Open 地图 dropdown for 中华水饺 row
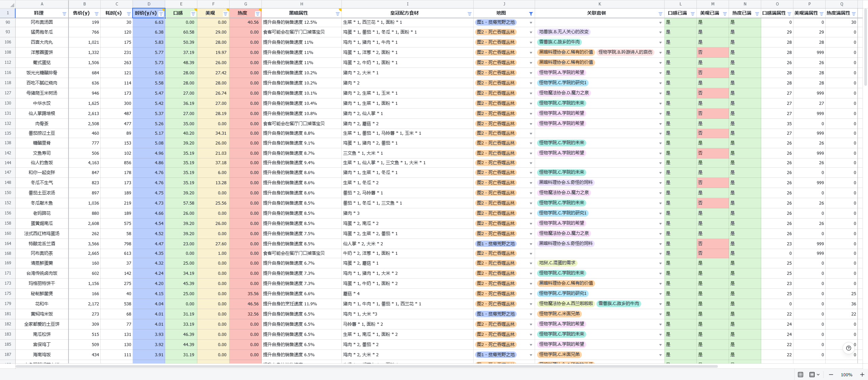Image resolution: width=868 pixels, height=380 pixels. [x=531, y=104]
